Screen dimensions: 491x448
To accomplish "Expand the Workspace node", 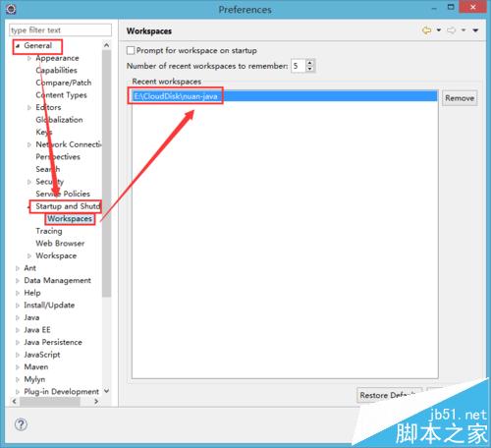I will [x=29, y=255].
